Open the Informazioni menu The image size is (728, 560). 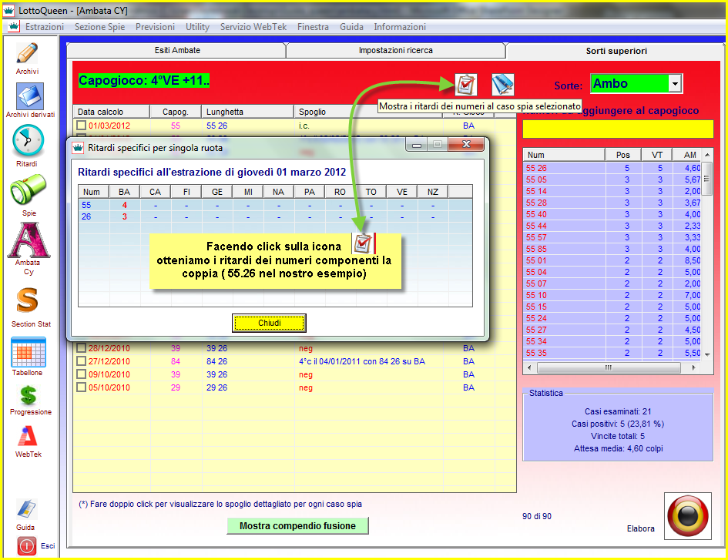(400, 27)
